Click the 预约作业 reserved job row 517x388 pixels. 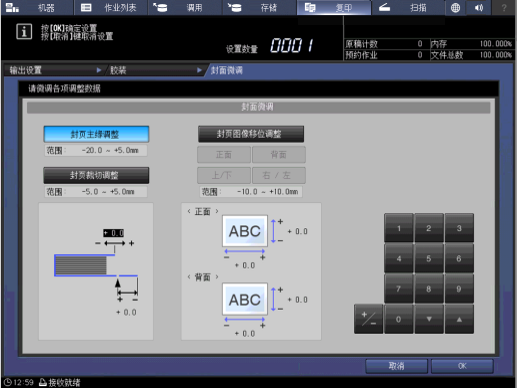(385, 55)
